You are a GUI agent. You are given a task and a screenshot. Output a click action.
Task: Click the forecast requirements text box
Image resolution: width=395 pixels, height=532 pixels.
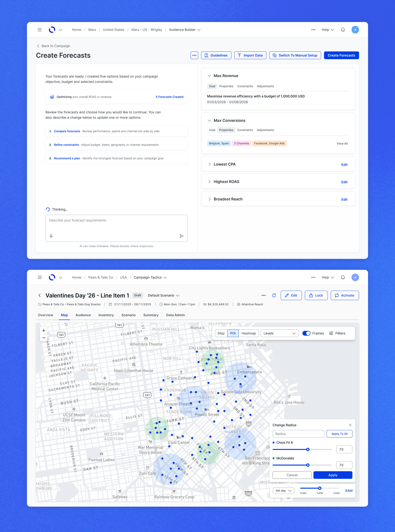pyautogui.click(x=116, y=228)
